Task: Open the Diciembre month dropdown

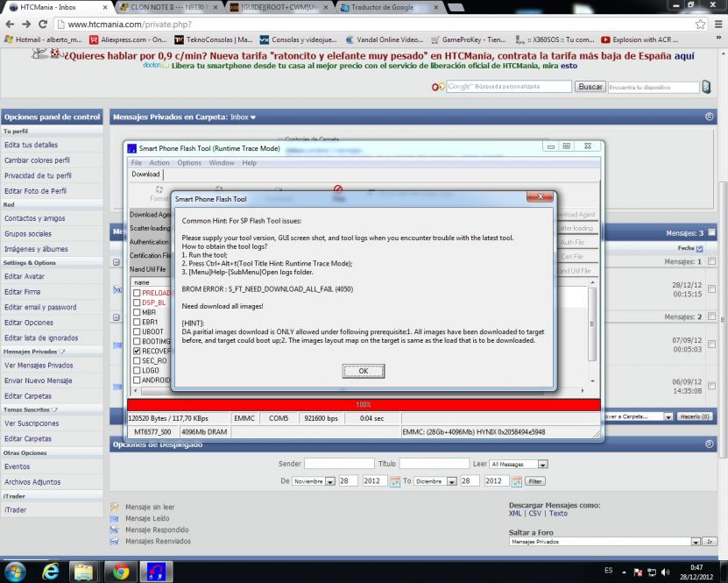Action: click(435, 481)
